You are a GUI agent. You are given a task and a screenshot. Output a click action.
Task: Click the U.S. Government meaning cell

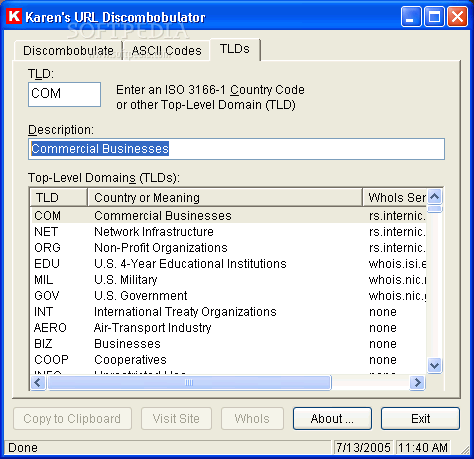pos(140,295)
